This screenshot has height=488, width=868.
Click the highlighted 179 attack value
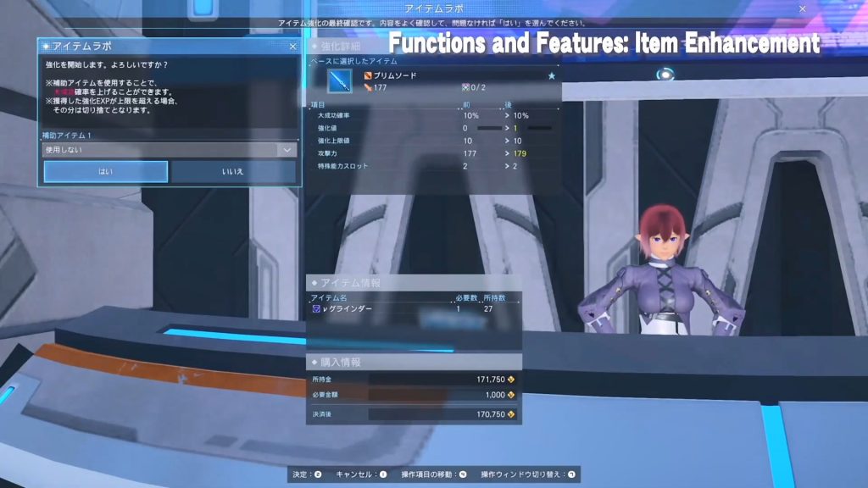coord(520,154)
